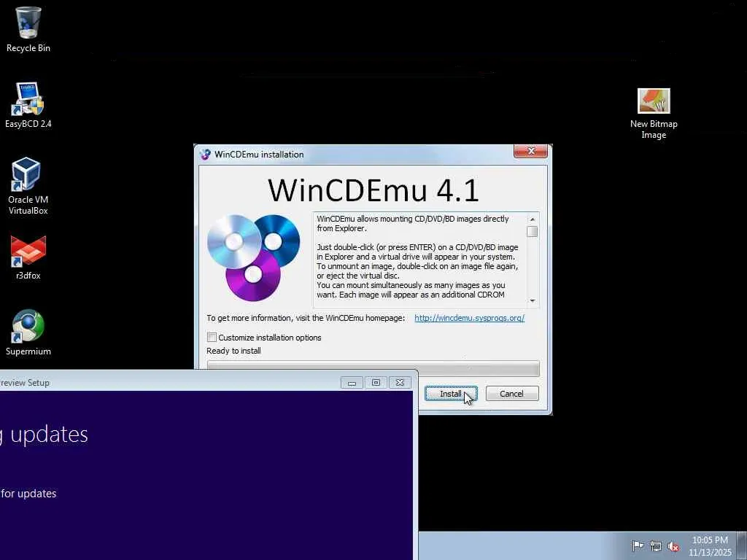
Task: Open the Recycle Bin desktop icon
Action: coord(28,29)
